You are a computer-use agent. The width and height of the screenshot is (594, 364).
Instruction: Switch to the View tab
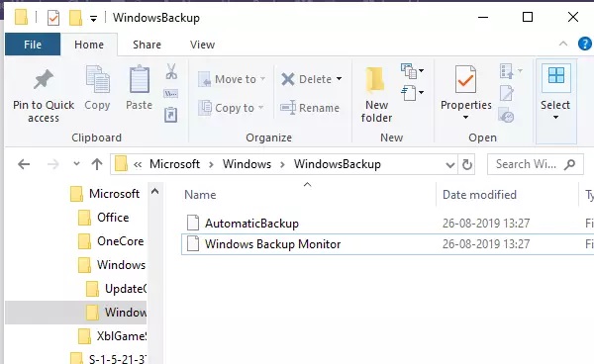point(202,45)
